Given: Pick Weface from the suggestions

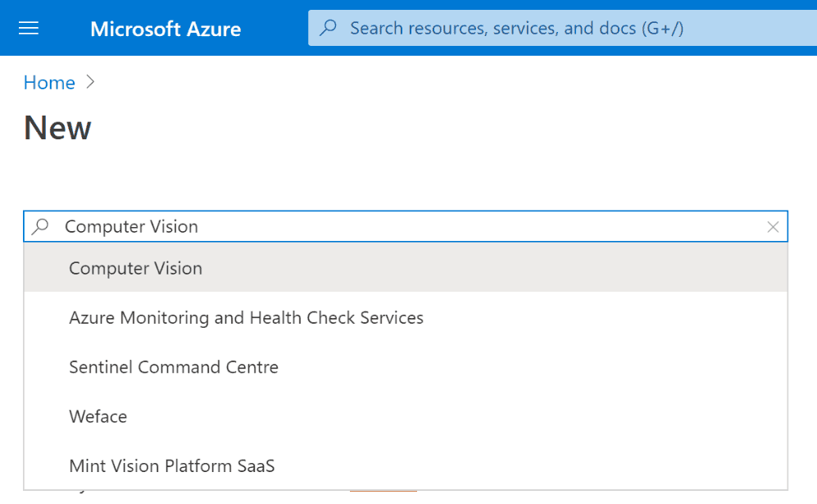Looking at the screenshot, I should 98,416.
